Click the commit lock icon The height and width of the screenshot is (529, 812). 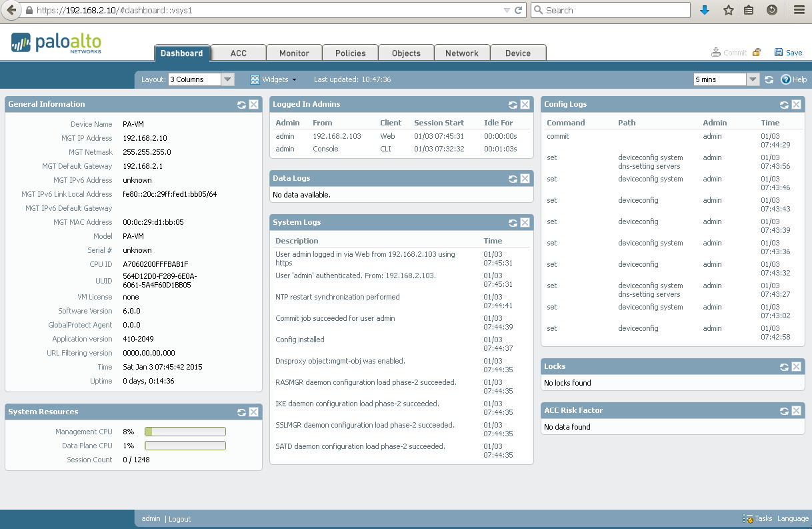(756, 52)
